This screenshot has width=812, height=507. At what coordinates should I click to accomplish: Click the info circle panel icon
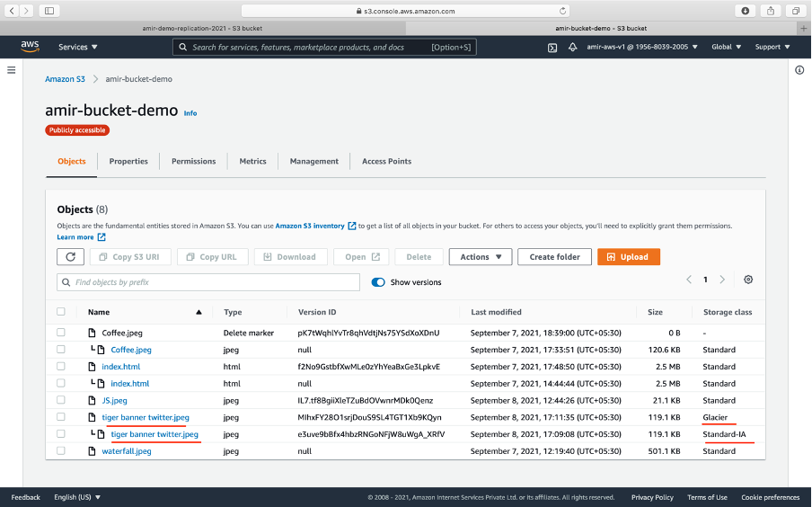coord(799,70)
